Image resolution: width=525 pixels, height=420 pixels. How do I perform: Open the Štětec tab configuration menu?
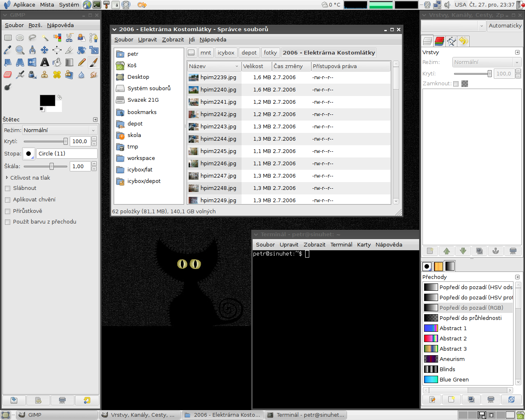(95, 119)
